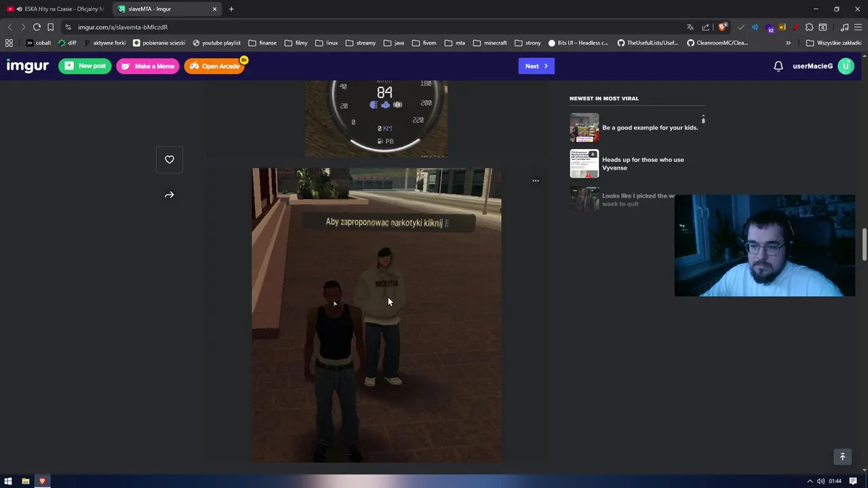
Task: Click the translate page icon
Action: pyautogui.click(x=690, y=27)
